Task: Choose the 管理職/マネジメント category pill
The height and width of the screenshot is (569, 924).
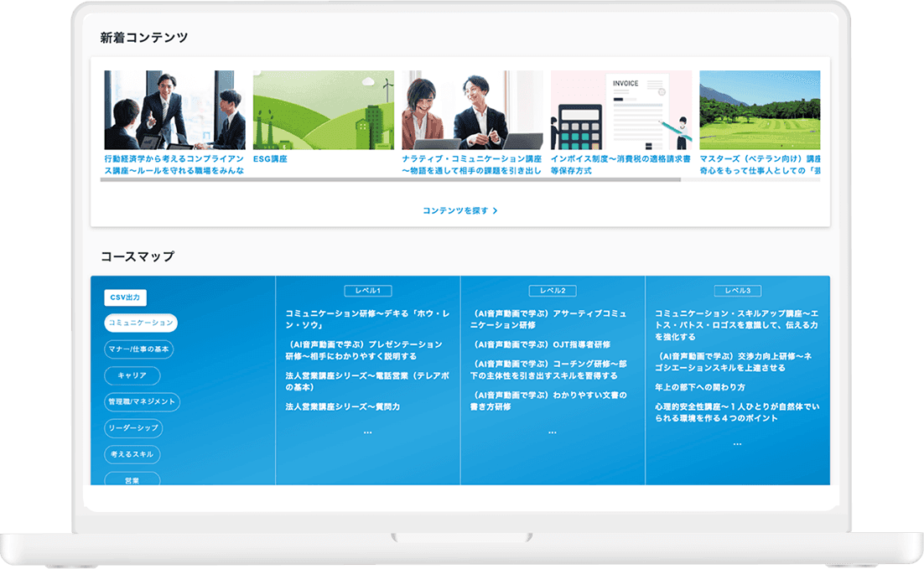Action: click(143, 401)
